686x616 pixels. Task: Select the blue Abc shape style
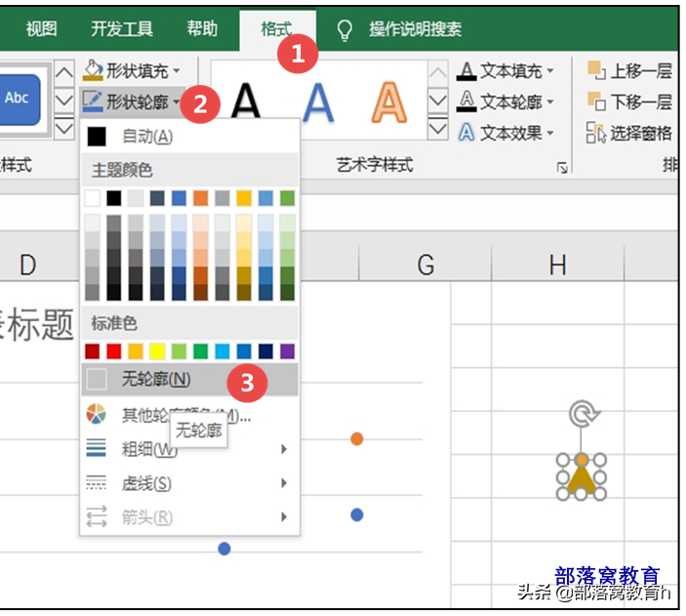coord(20,99)
